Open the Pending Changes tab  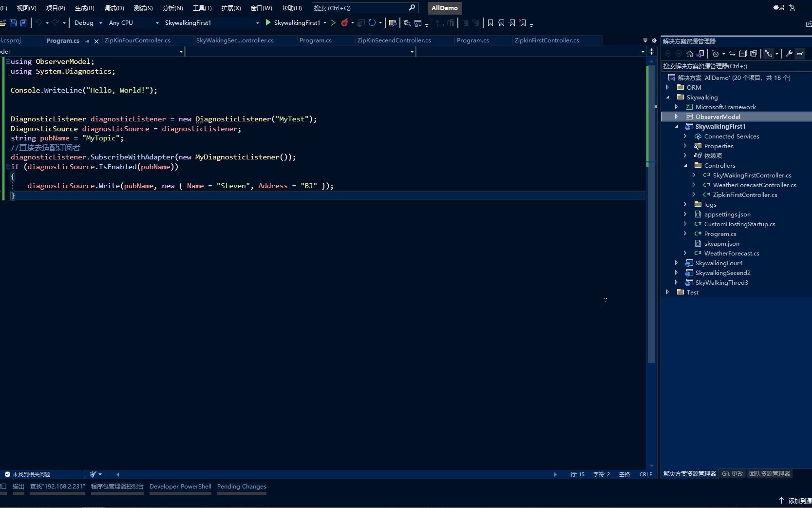[x=242, y=487]
